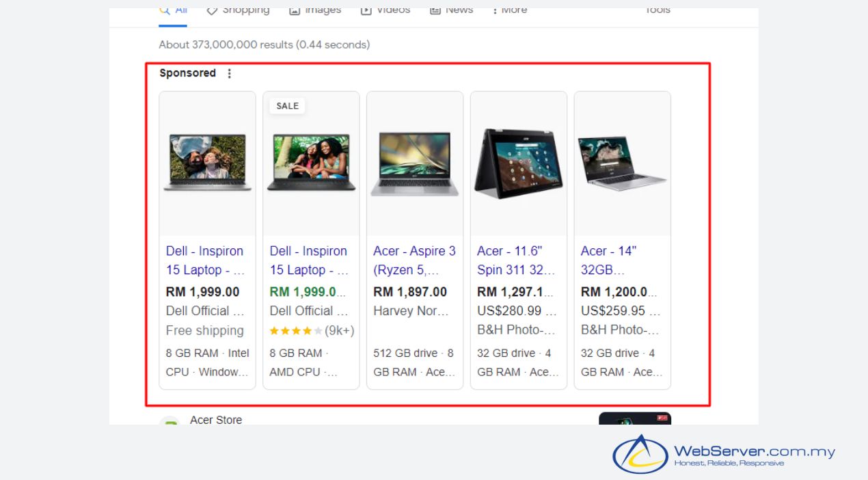Click the US$259.95 converted price
Viewport: 868px width, 480px height.
pyautogui.click(x=621, y=310)
